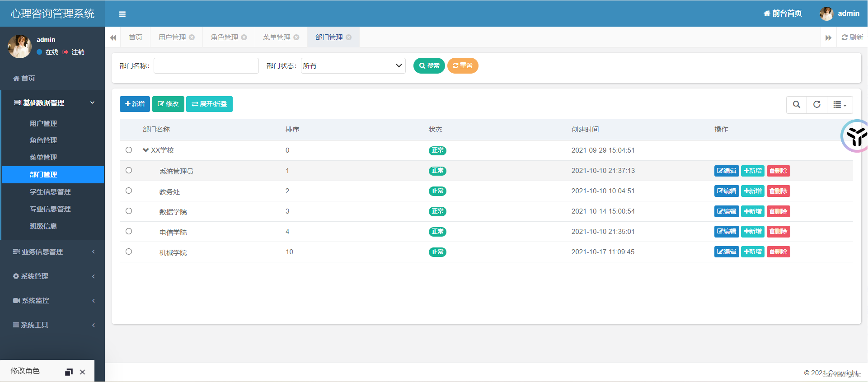Expand the 系统工具 sidebar section
This screenshot has width=868, height=382.
(52, 325)
